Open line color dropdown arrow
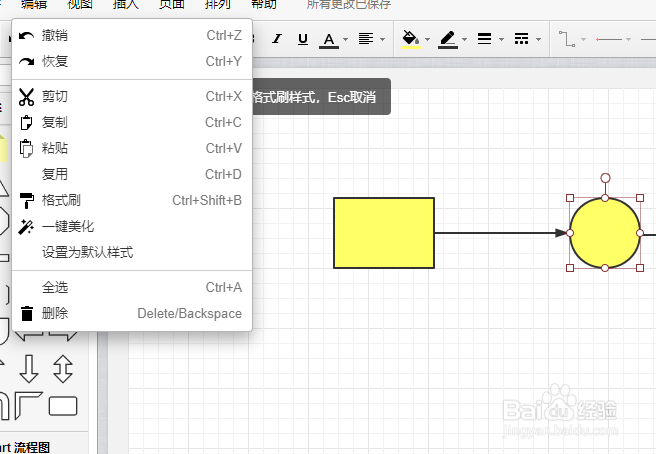Screen dimensions: 656x454 click(464, 39)
